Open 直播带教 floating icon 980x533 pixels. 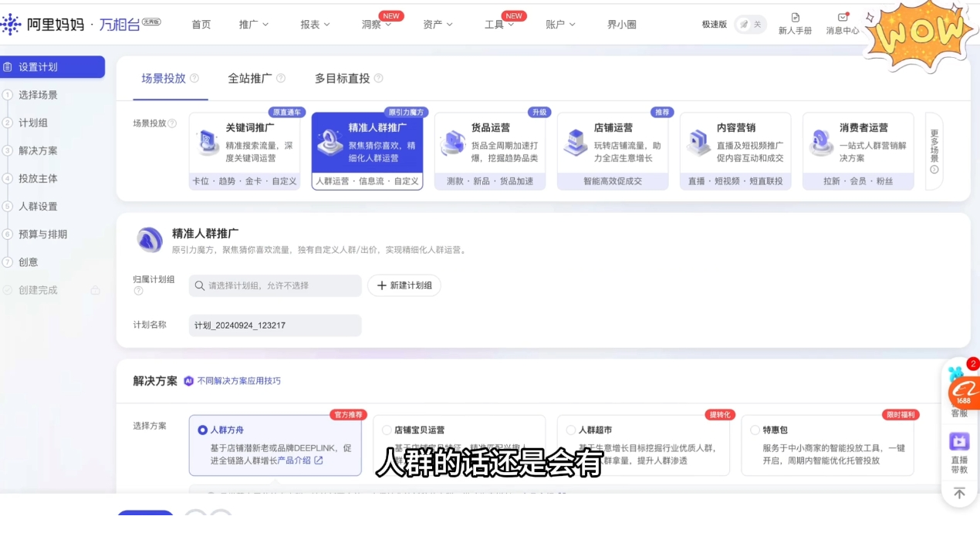pyautogui.click(x=959, y=441)
